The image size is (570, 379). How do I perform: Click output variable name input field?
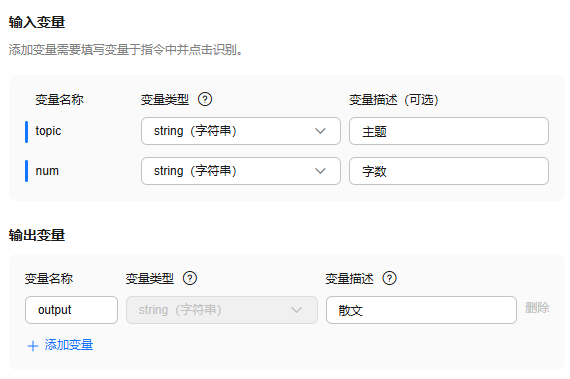[x=71, y=310]
